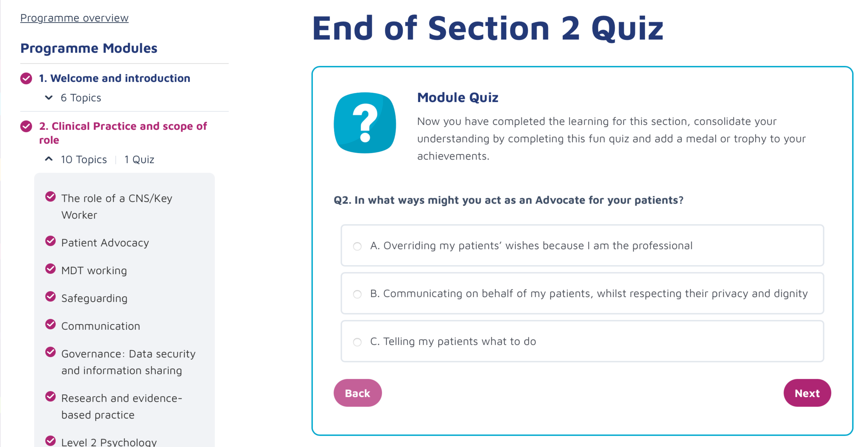Click the Back button
This screenshot has height=447, width=868.
point(357,393)
